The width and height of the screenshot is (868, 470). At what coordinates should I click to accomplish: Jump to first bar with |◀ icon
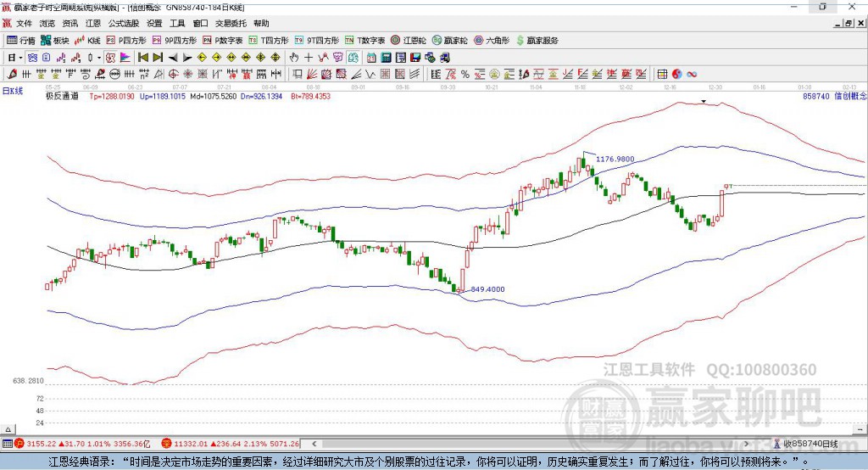[x=142, y=58]
